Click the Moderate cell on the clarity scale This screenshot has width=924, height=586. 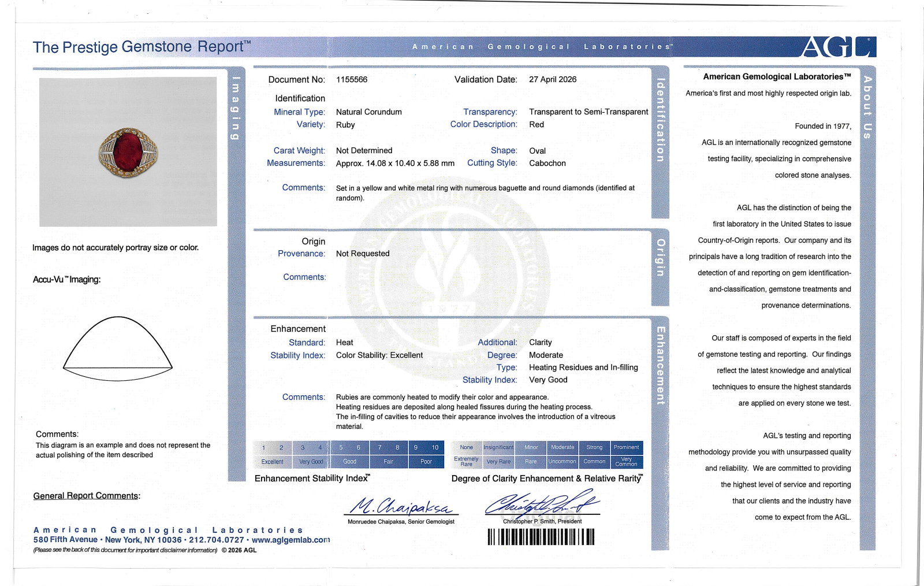562,448
